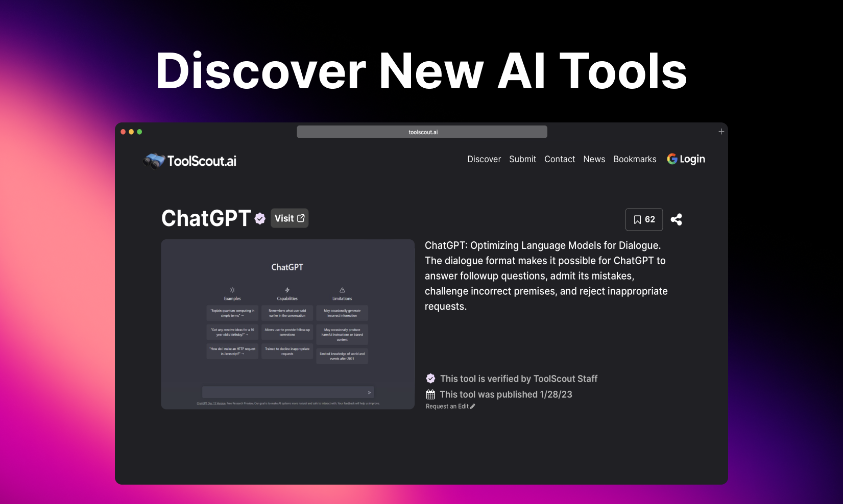Click 'This tool was published 1/28/23' text

506,394
